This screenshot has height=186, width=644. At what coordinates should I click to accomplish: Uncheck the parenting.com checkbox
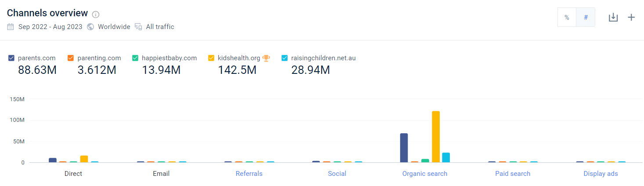tap(71, 58)
